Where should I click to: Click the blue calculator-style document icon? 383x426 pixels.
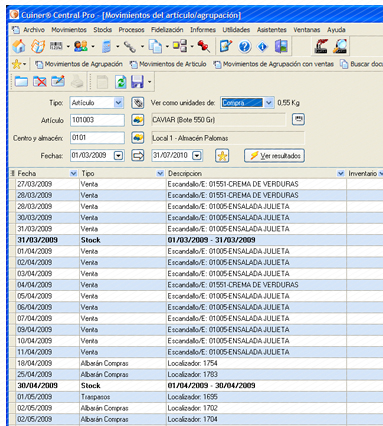click(x=106, y=46)
